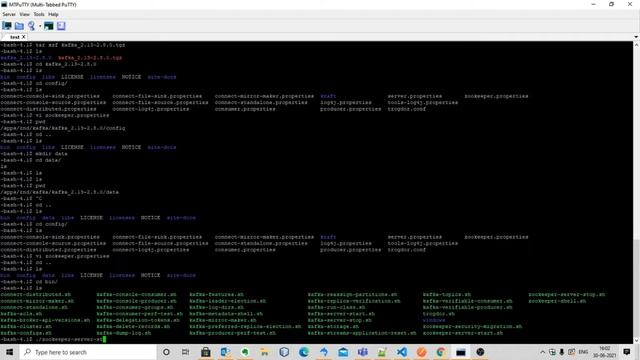The height and width of the screenshot is (360, 640).
Task: Click the terminal scrollbar down arrow
Action: (636, 340)
